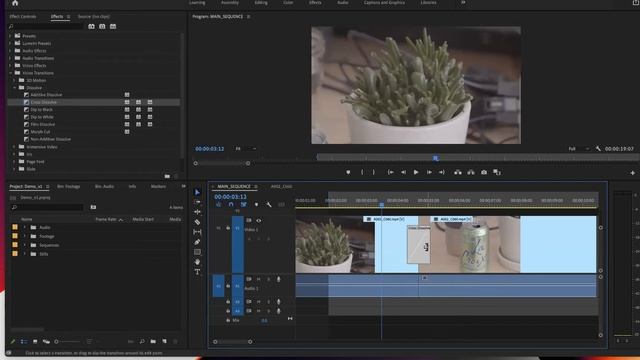The image size is (640, 360).
Task: Collapse the Video Transitions folder
Action: pyautogui.click(x=10, y=73)
